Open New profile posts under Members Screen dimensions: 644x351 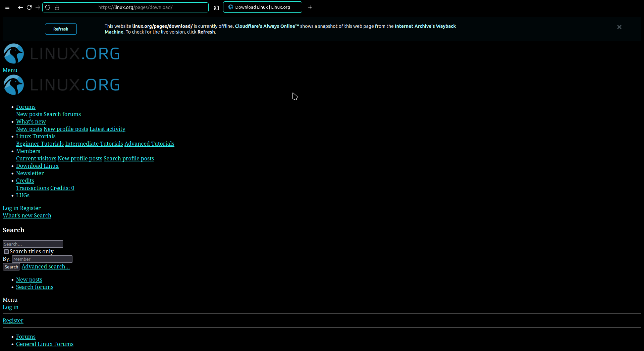pos(80,158)
